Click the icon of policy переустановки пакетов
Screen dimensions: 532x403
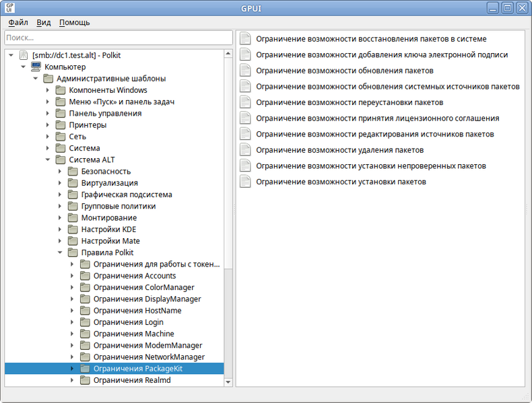tap(245, 102)
